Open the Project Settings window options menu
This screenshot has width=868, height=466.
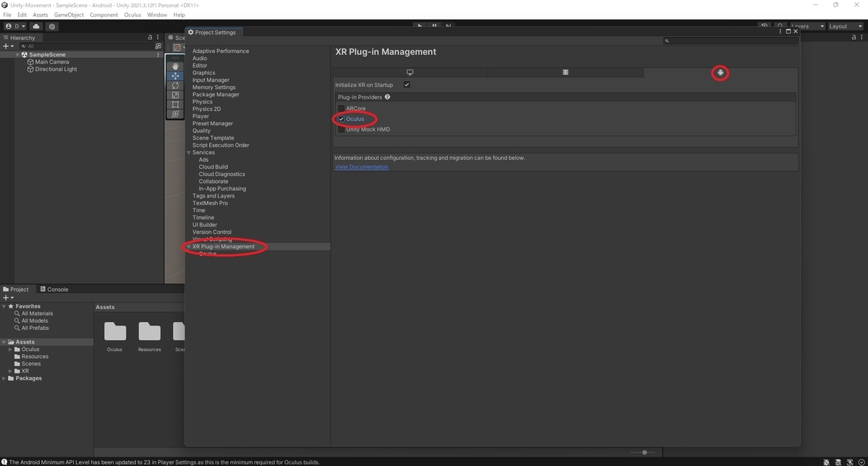[x=781, y=32]
